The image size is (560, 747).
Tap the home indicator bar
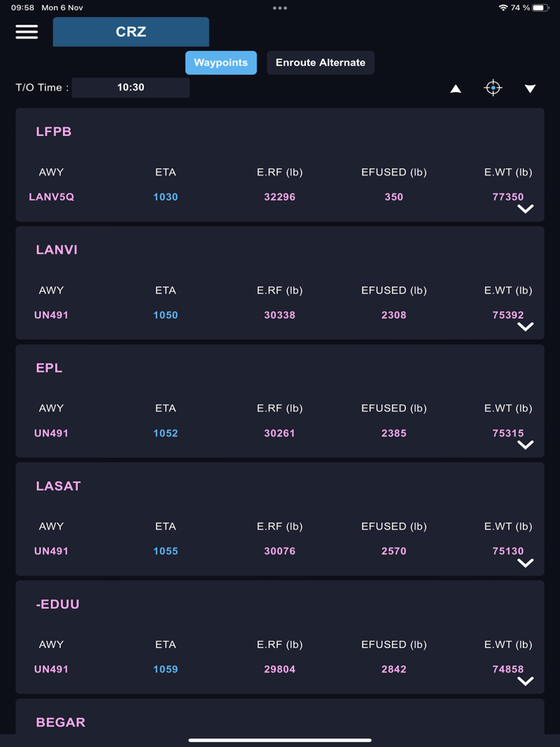tap(280, 741)
